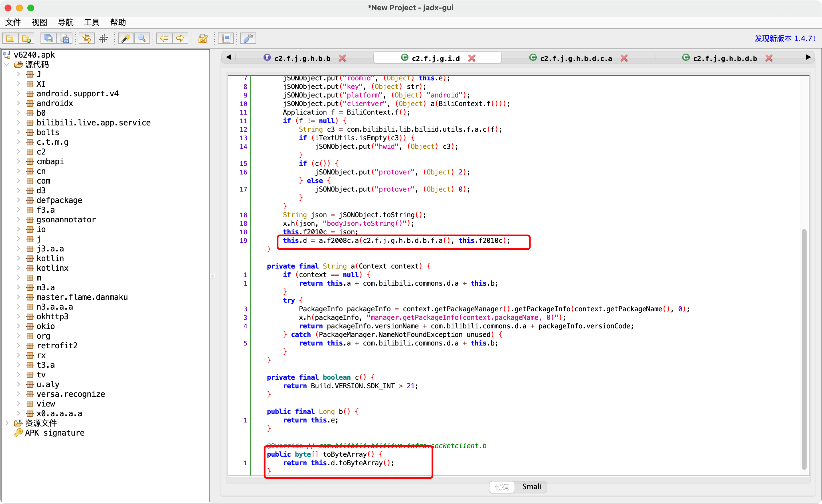Open preferences wrench icon
822x504 pixels.
point(248,38)
